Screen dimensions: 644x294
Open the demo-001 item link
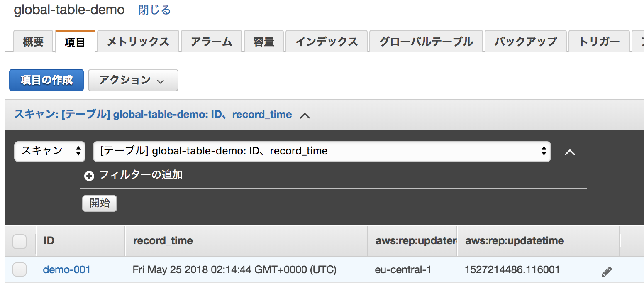(x=67, y=270)
